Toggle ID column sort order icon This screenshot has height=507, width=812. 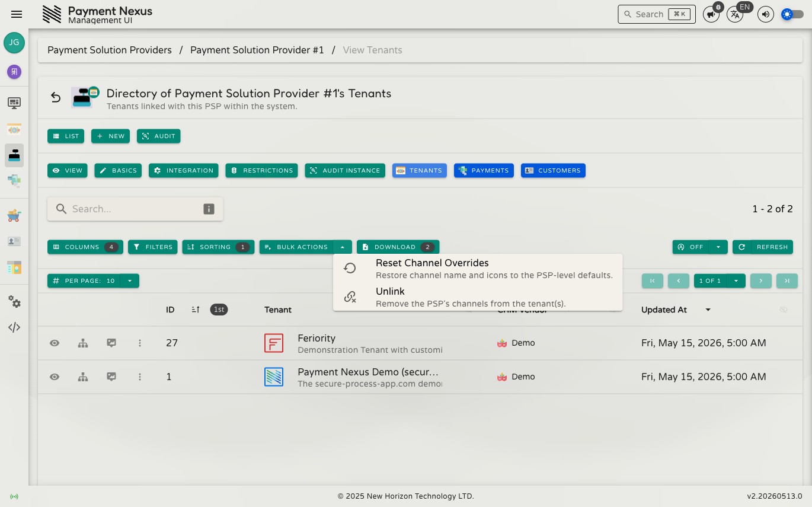pyautogui.click(x=196, y=310)
